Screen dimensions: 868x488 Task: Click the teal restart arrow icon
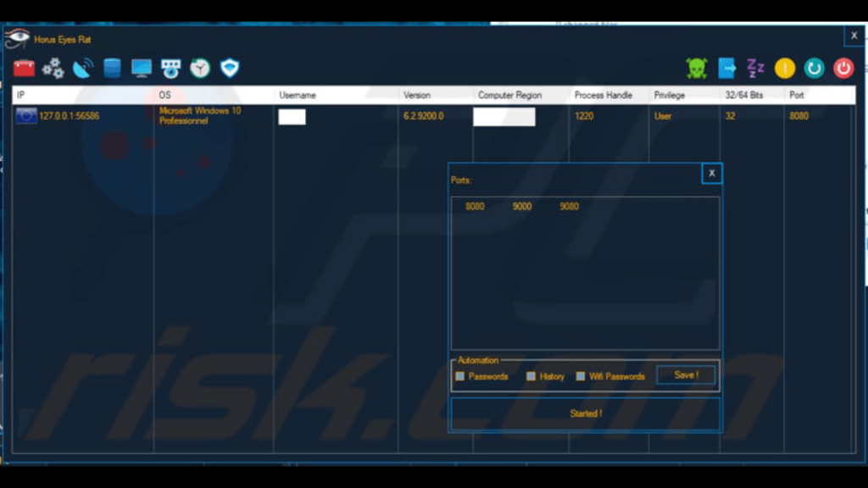coord(815,68)
